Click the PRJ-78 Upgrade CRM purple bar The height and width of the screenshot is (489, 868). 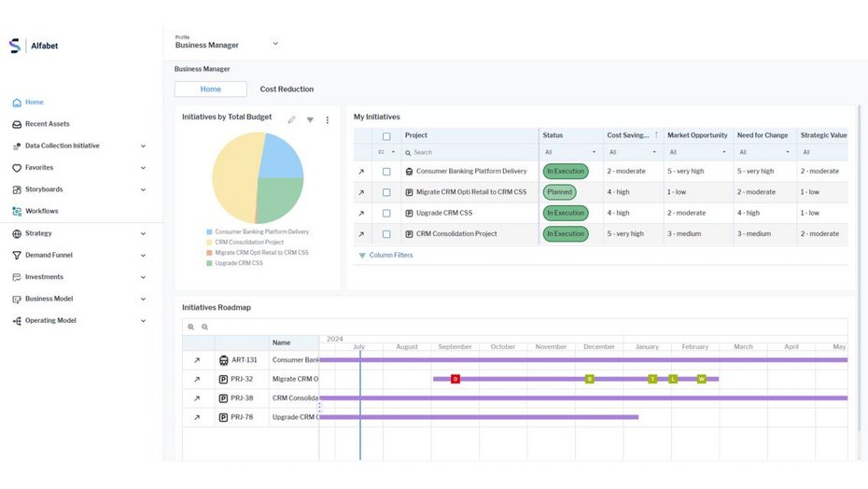479,417
